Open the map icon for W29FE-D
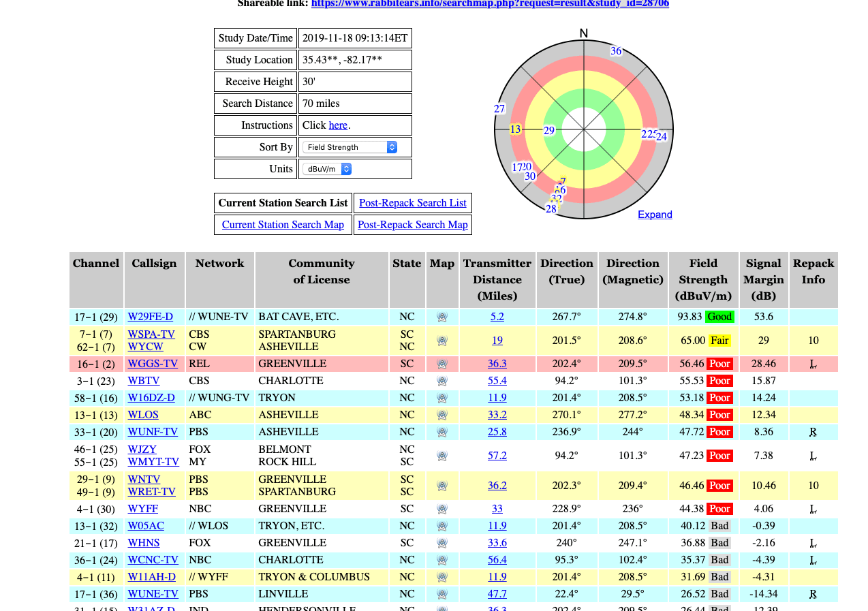Viewport: 868px width, 611px height. [x=442, y=317]
